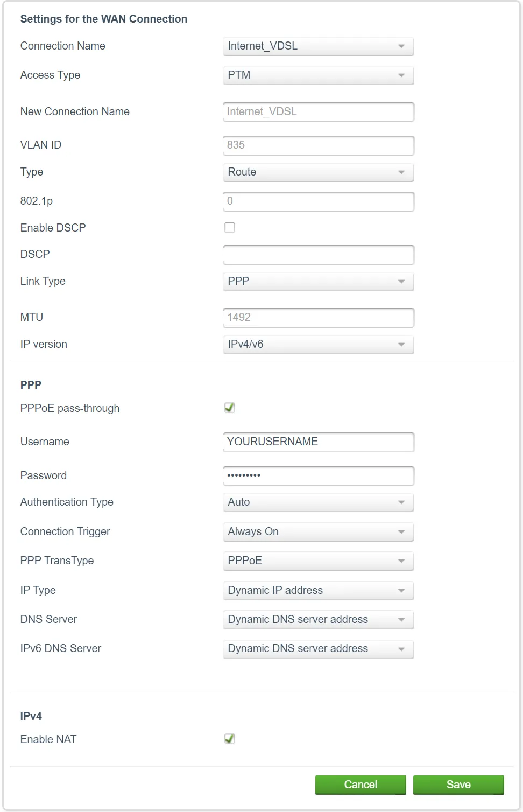This screenshot has width=523, height=812.
Task: Expand the IP version selector
Action: pyautogui.click(x=318, y=344)
